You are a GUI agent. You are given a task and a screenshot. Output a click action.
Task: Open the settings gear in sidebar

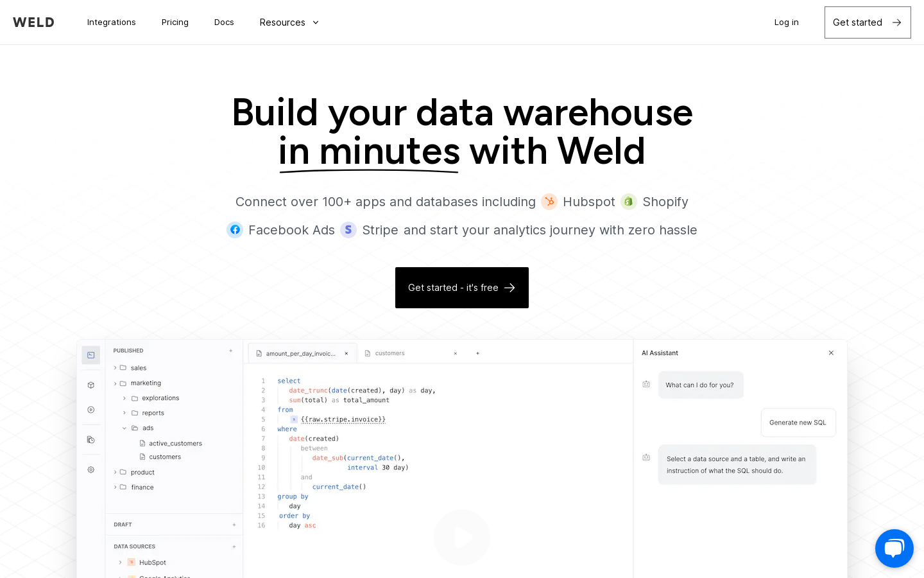(91, 470)
